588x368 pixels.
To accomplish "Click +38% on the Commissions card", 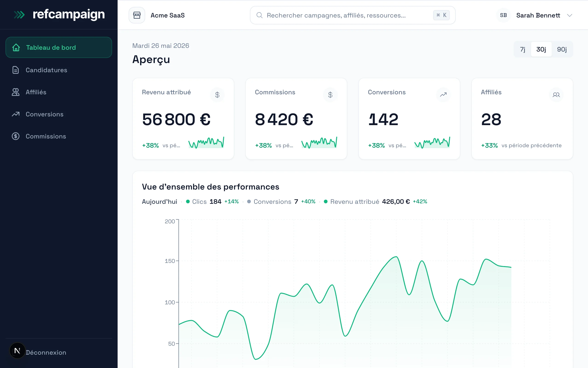I will click(263, 146).
